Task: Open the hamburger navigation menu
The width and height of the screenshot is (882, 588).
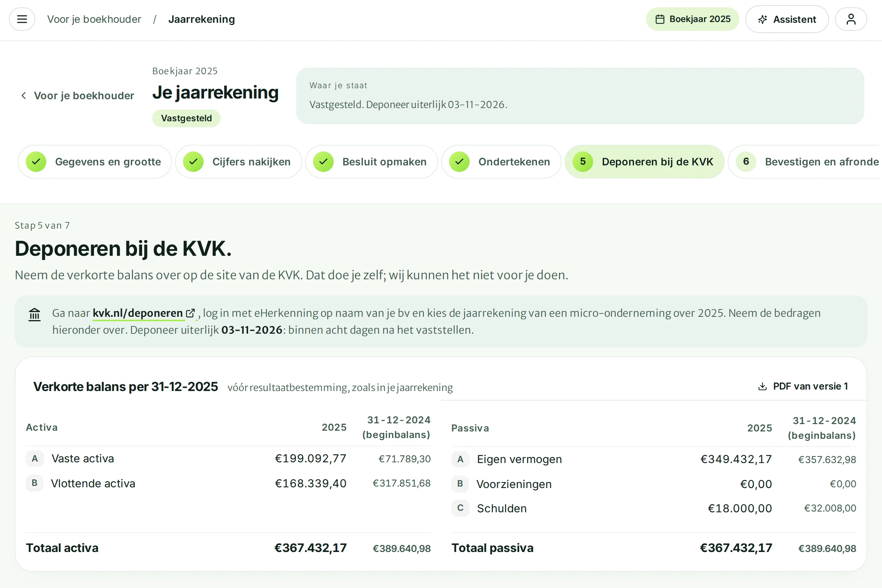Action: click(x=22, y=19)
